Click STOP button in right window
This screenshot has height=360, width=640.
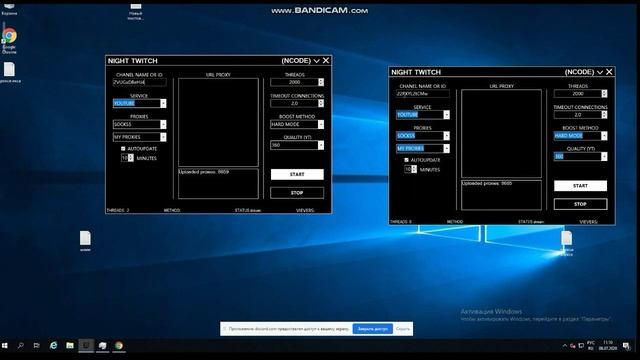click(580, 204)
